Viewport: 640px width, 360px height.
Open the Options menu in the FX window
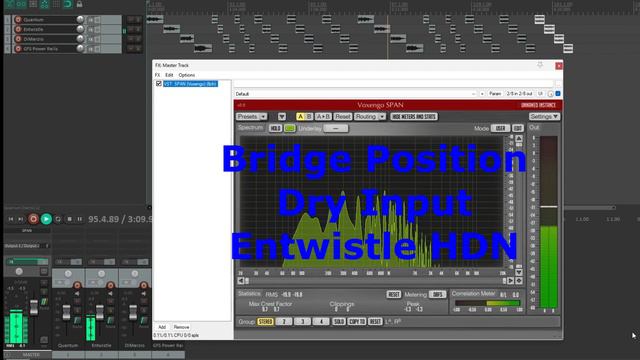pyautogui.click(x=187, y=75)
